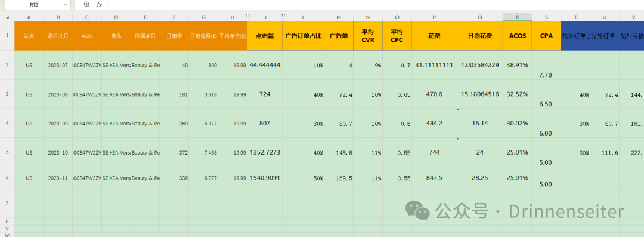
Task: Select row 5 header
Action: pyautogui.click(x=7, y=152)
